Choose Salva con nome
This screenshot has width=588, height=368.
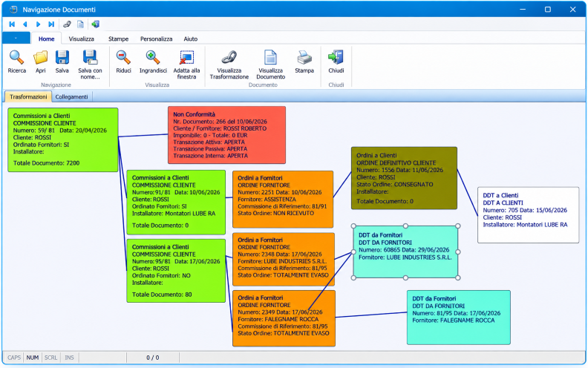90,65
